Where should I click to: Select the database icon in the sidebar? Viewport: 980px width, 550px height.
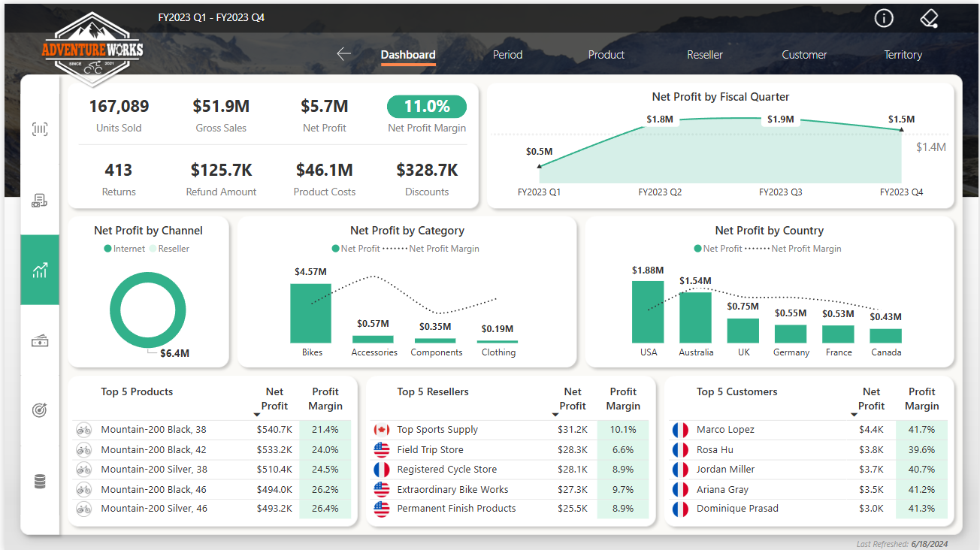click(40, 482)
